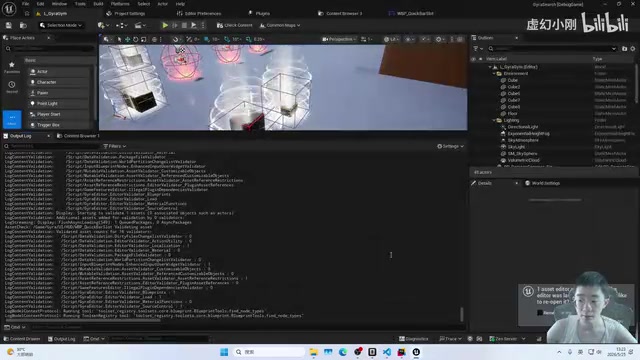640x360 pixels.
Task: Open the Window menu
Action: tap(59, 4)
